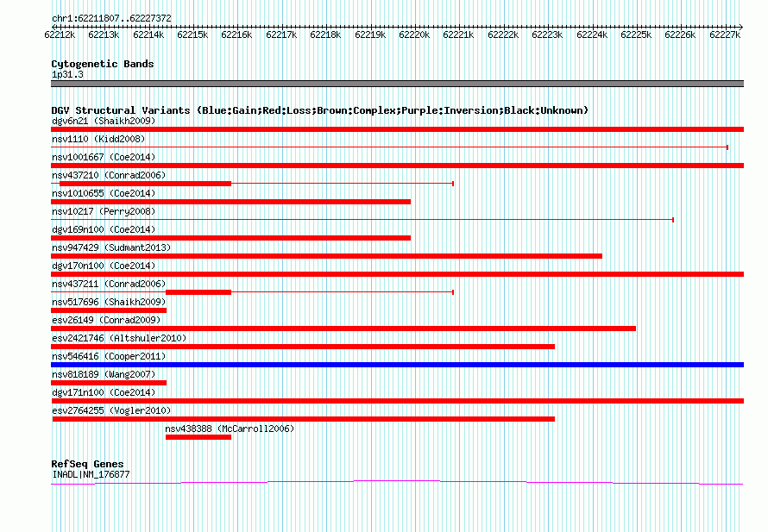Click the 62216k ruler label
Image resolution: width=768 pixels, height=532 pixels.
point(236,34)
